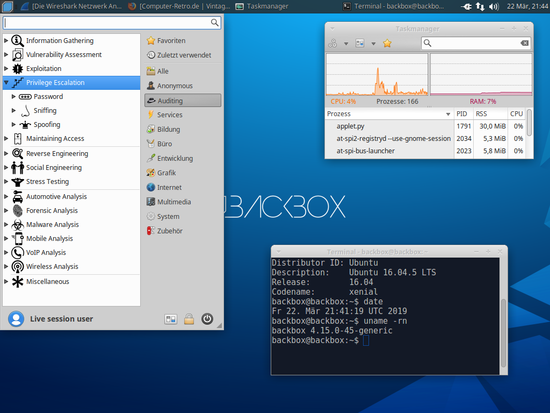
Task: Open the settings manager icon in menu footer
Action: click(171, 319)
